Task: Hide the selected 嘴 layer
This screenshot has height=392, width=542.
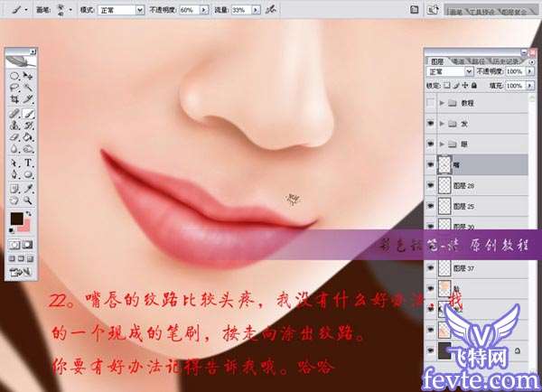Action: 431,165
